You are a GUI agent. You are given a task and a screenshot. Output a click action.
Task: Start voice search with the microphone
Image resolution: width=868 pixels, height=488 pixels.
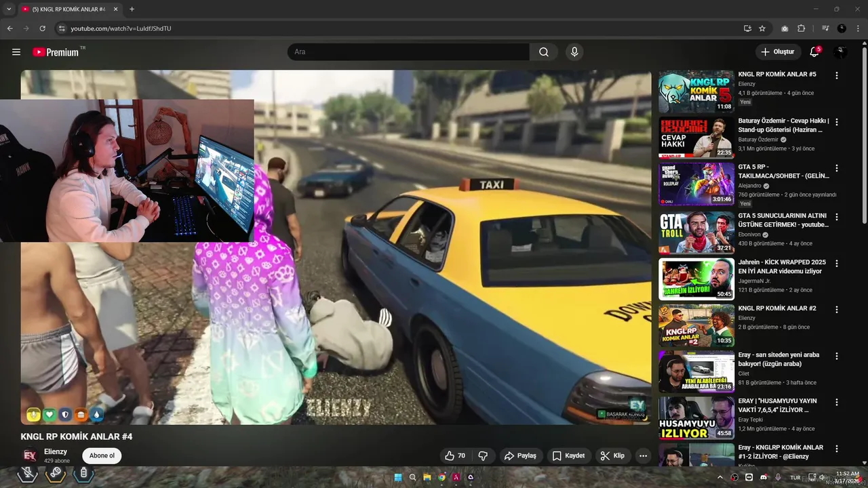pos(574,52)
